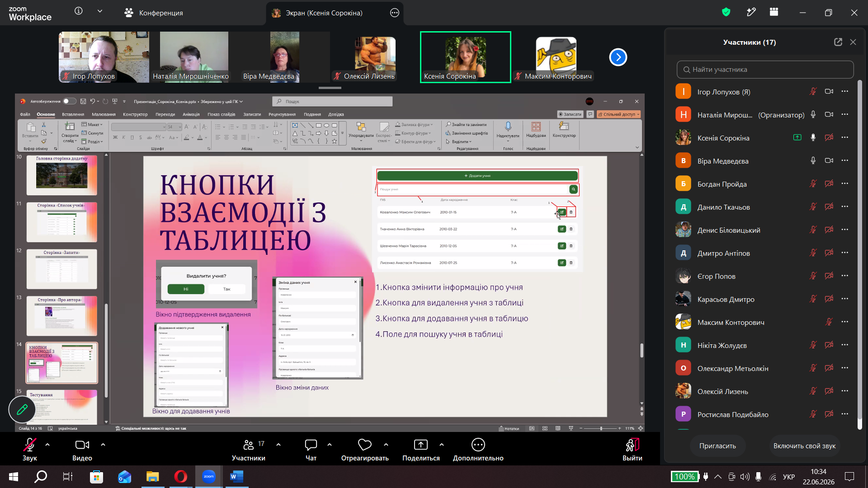Show next video participants arrow
This screenshot has height=488, width=868.
pos(618,57)
